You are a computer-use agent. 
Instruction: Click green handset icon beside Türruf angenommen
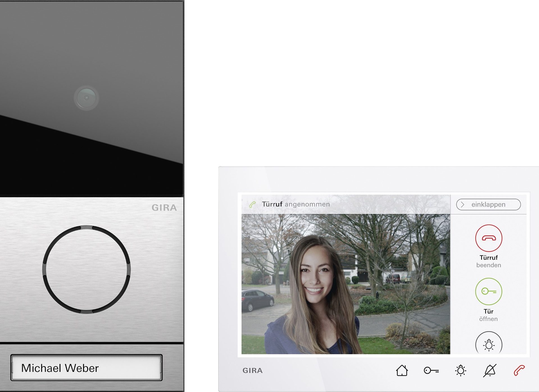pos(252,205)
